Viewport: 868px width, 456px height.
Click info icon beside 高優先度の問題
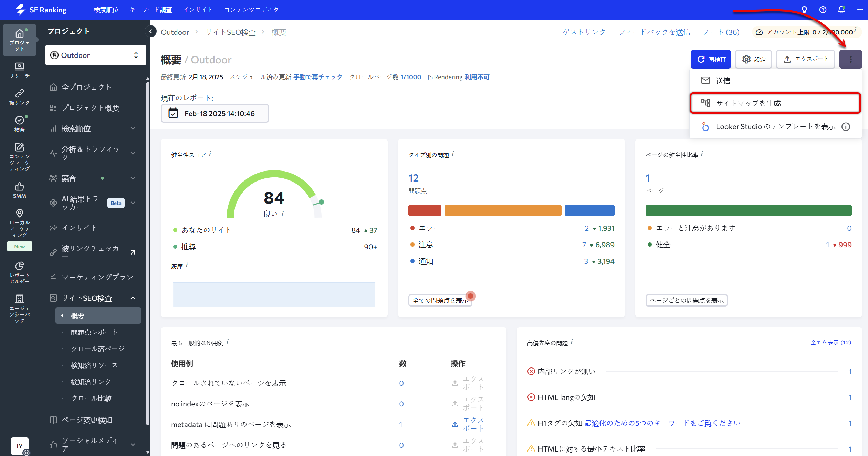[x=572, y=342]
